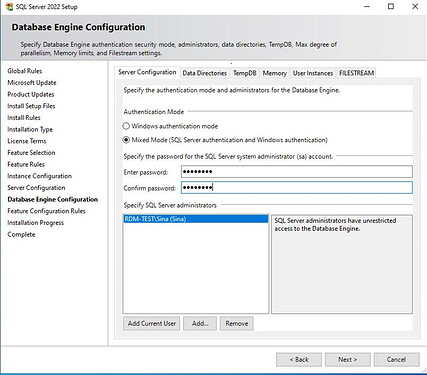Switch to the Data Directories tab
The image size is (427, 375).
coord(205,73)
